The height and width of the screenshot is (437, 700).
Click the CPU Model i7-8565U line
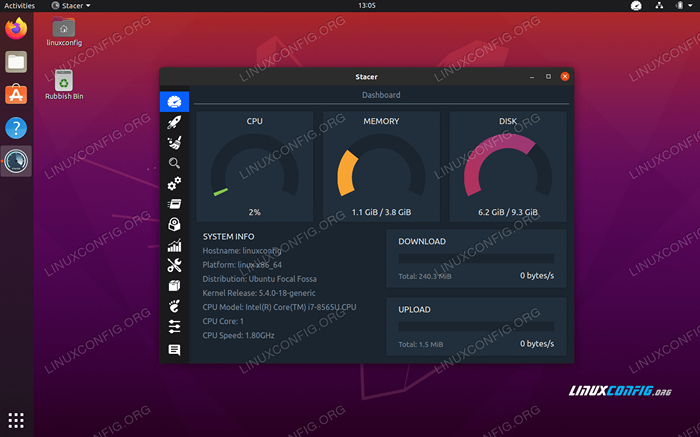279,308
